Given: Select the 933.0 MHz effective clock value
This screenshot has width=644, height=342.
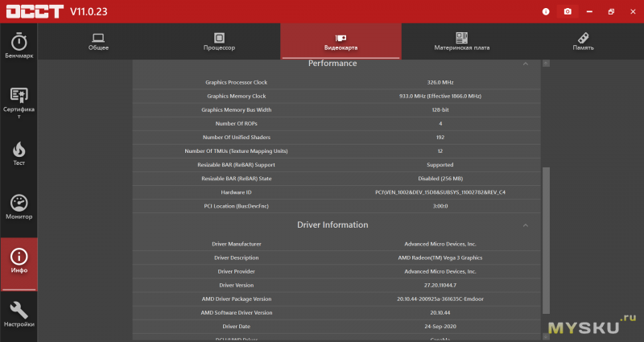Looking at the screenshot, I should coord(440,96).
